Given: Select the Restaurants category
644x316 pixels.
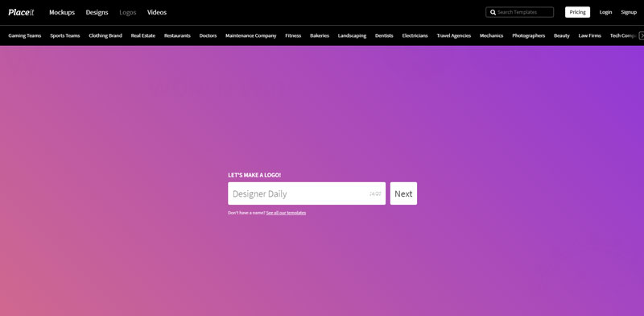Looking at the screenshot, I should 177,35.
